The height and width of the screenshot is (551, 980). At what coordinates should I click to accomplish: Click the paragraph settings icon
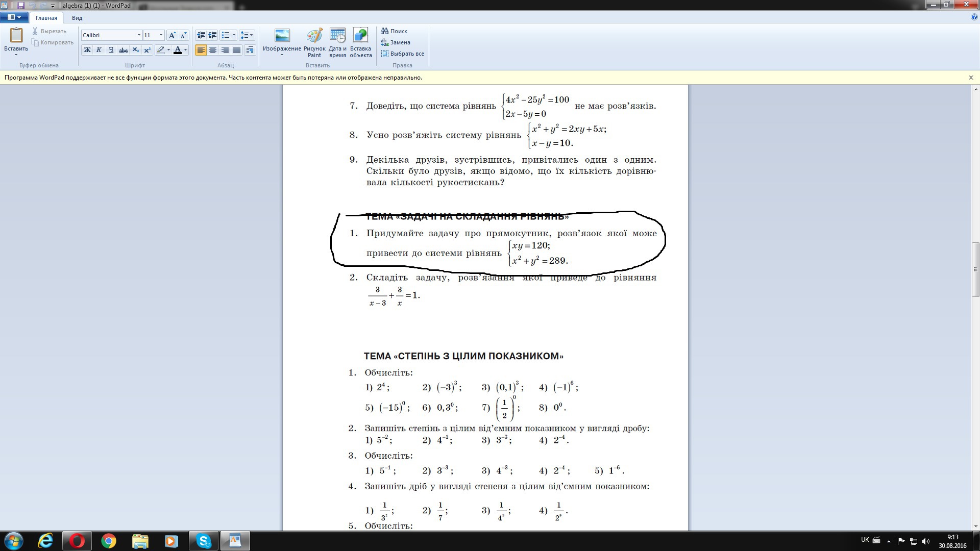[x=250, y=50]
